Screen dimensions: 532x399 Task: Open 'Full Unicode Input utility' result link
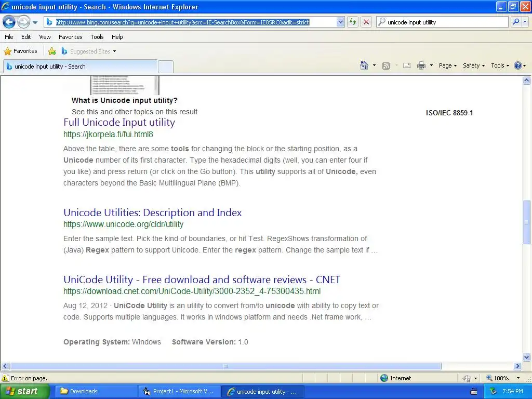[x=119, y=122]
